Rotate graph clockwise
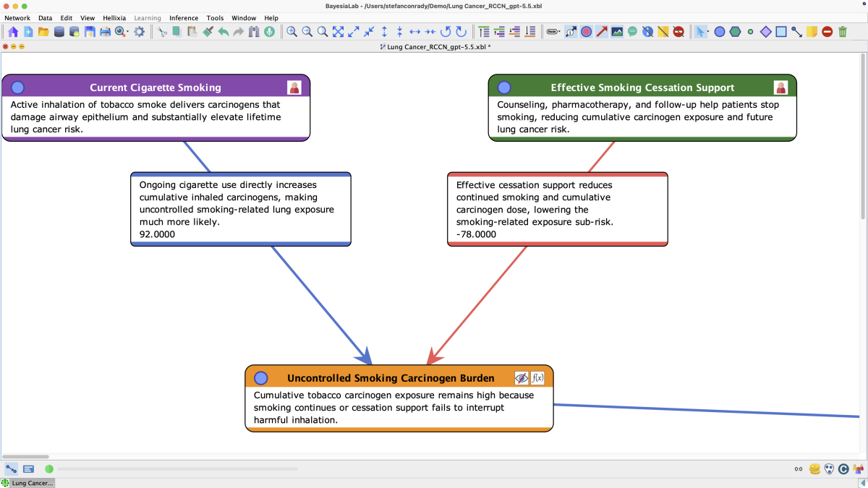 tap(461, 32)
